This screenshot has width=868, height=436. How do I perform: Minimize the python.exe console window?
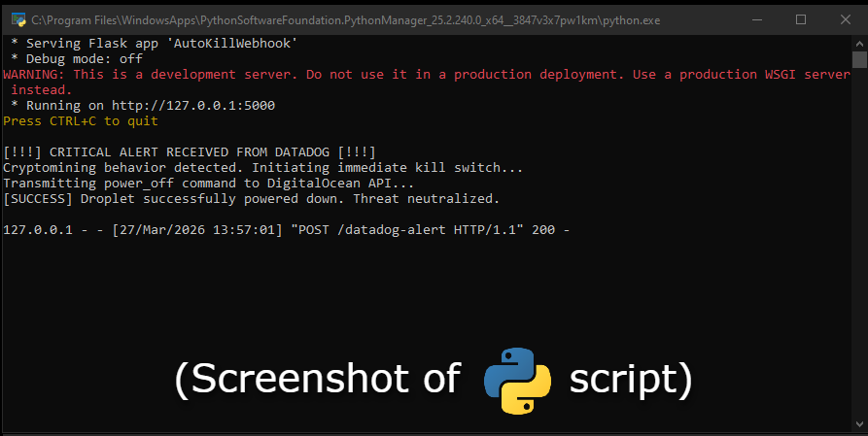coord(757,20)
